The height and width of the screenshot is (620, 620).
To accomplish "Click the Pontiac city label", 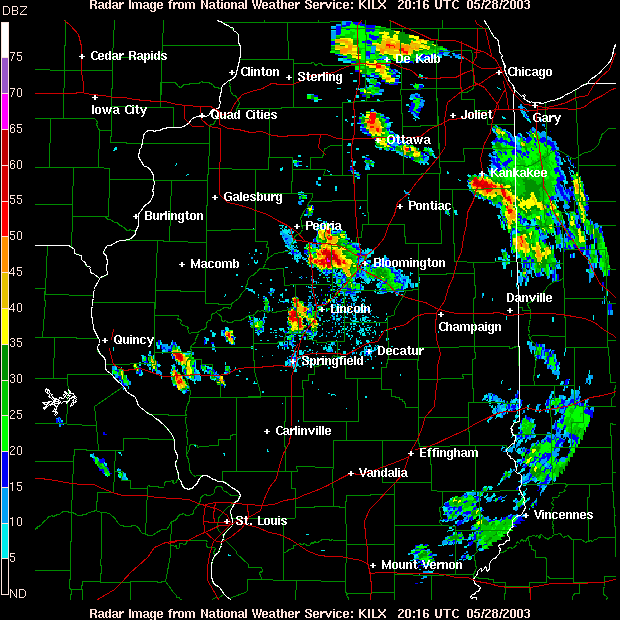I will (430, 206).
